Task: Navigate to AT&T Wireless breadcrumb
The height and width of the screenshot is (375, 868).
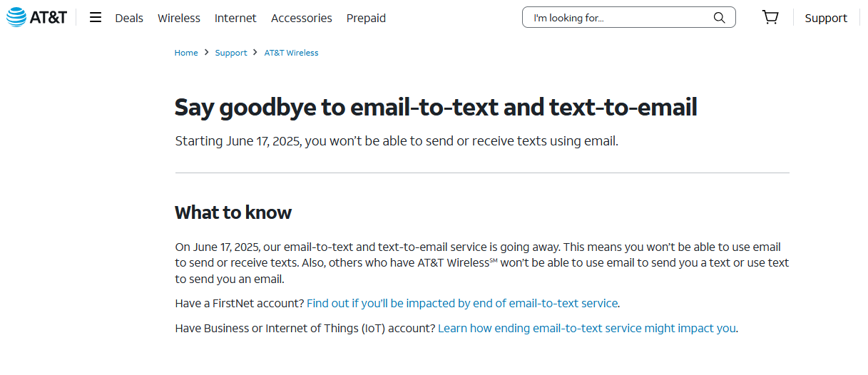Action: click(x=291, y=53)
